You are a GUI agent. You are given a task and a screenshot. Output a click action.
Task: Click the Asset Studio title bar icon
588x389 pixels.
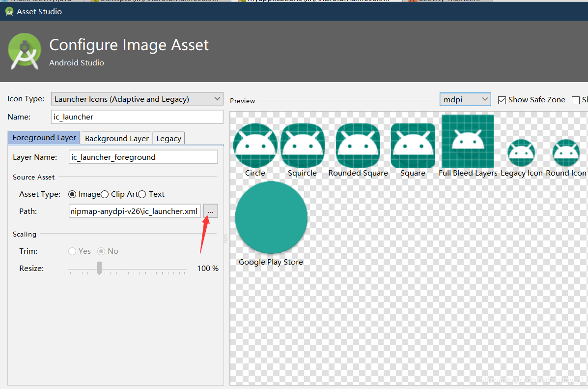[9, 12]
